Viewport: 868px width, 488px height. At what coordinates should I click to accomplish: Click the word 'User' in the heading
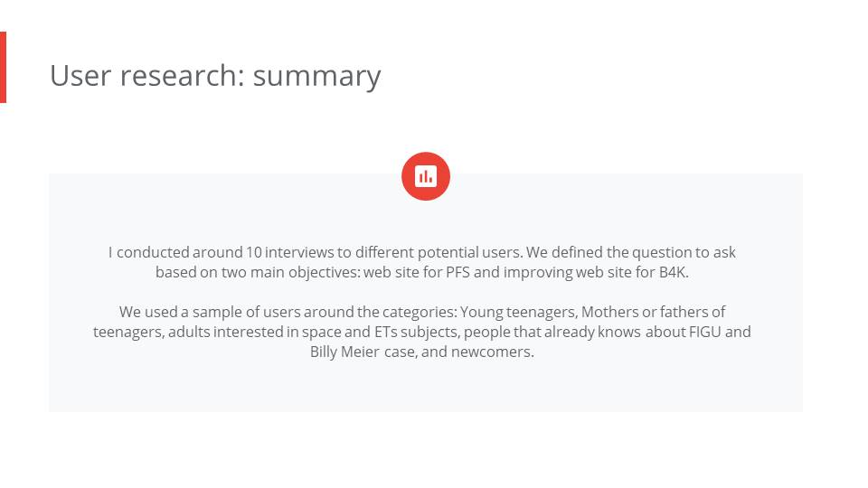point(80,75)
